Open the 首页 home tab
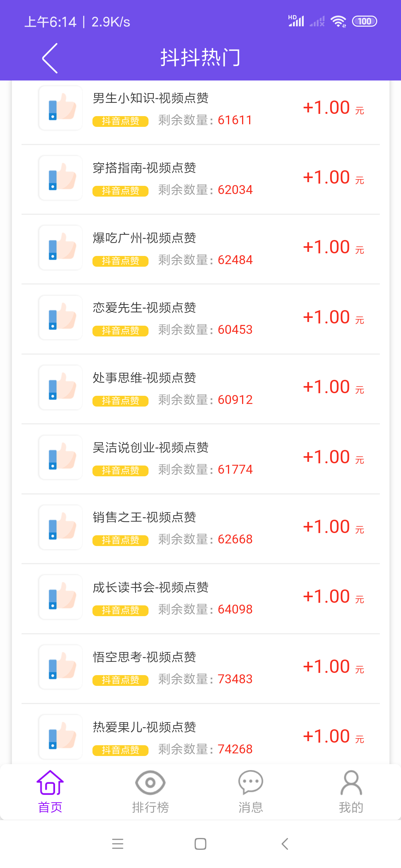Screen dimensions: 401x868 point(50,791)
